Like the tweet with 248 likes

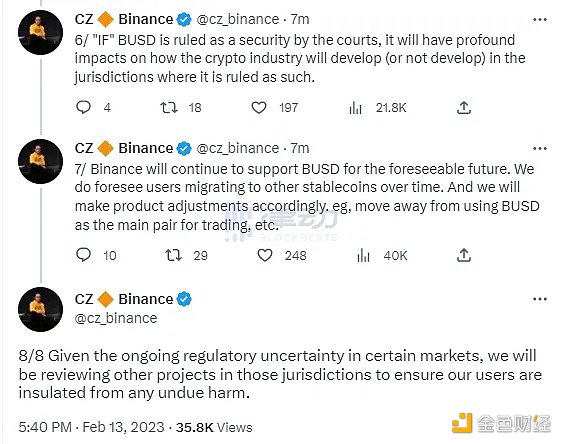(x=265, y=255)
